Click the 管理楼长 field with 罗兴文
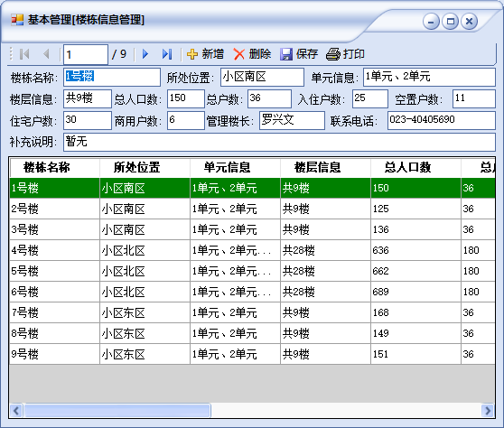 292,120
